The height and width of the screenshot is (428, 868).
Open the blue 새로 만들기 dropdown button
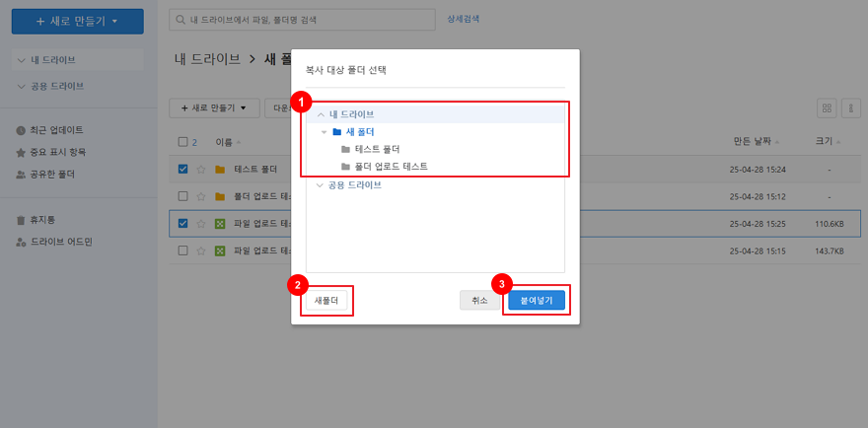click(x=77, y=21)
